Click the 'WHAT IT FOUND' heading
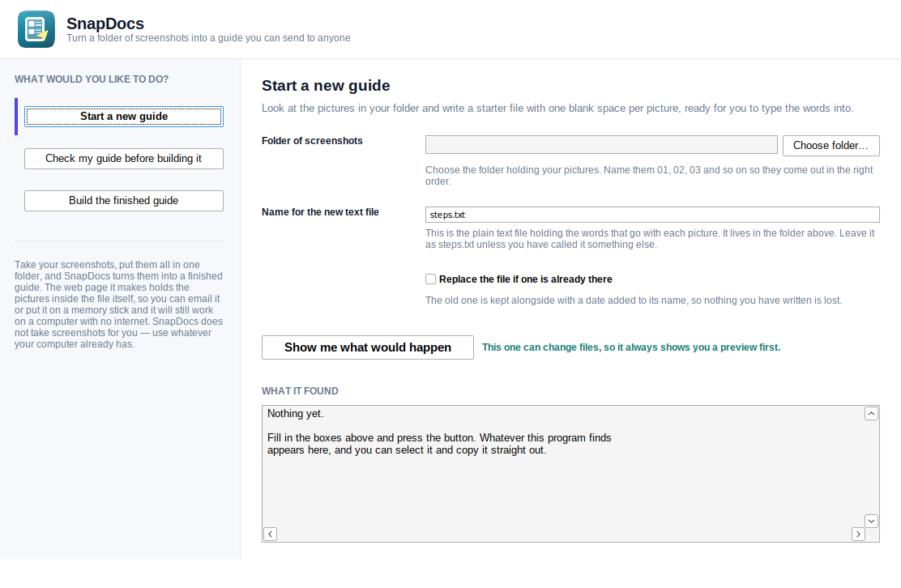901x588 pixels. [x=300, y=391]
